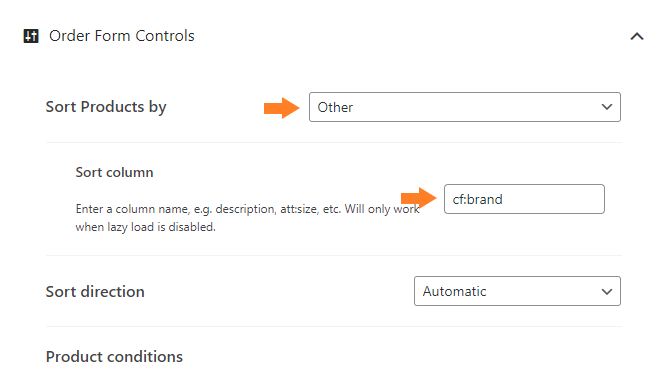This screenshot has width=667, height=373.
Task: Click the down chevron in the Automatic dropdown
Action: [x=607, y=292]
